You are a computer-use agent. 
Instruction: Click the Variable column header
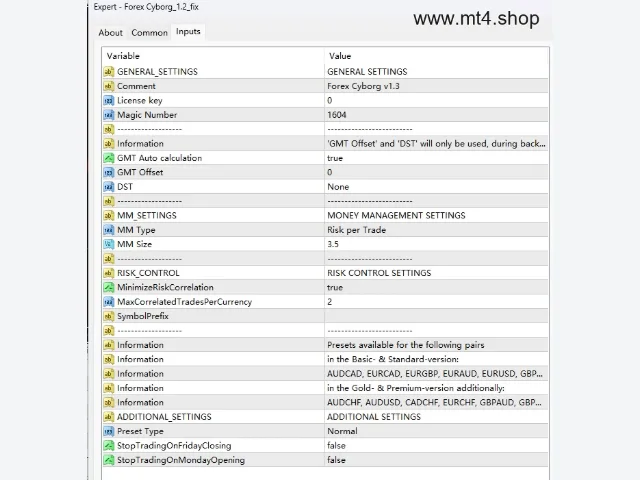213,56
